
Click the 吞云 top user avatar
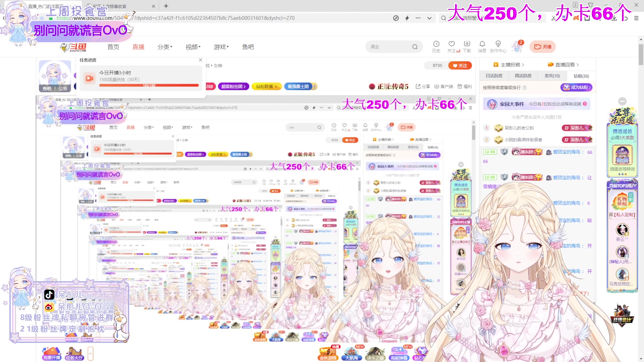[x=622, y=230]
